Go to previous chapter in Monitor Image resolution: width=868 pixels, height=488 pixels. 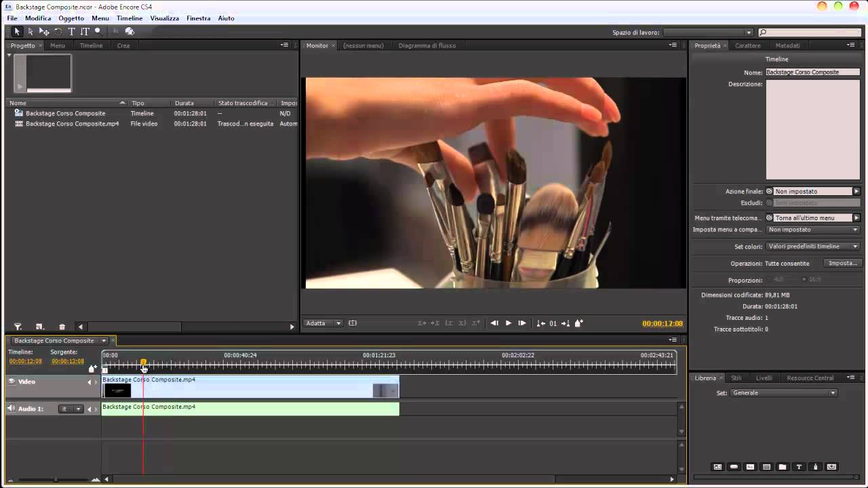(x=540, y=323)
